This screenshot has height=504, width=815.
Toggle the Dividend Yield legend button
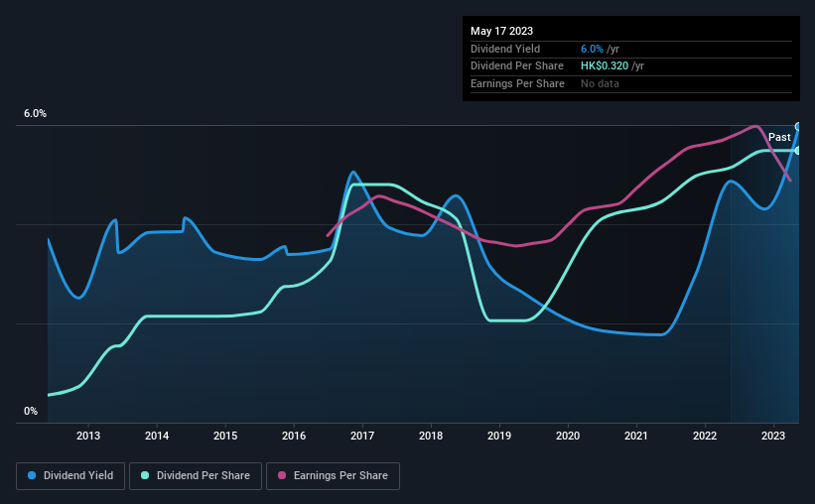[70, 476]
